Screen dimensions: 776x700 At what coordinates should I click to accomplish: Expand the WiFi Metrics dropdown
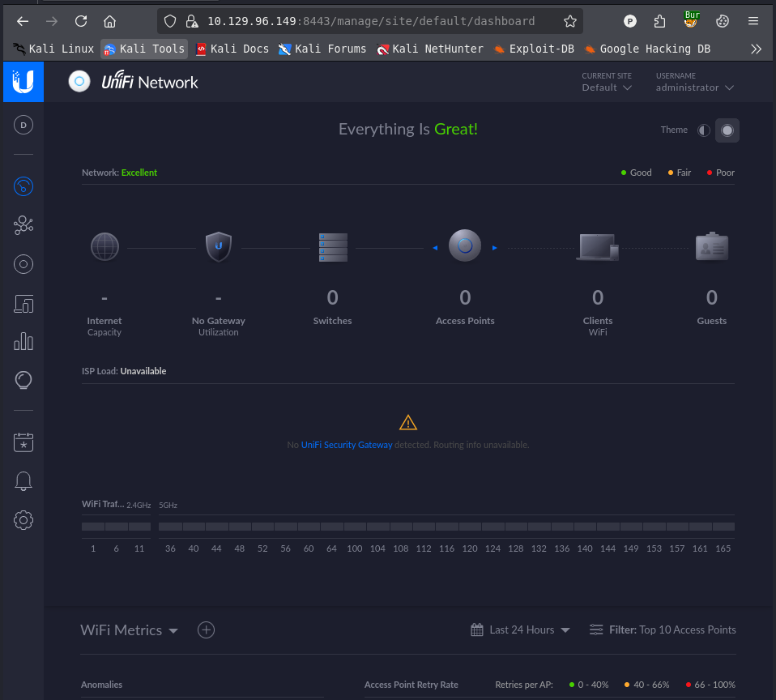pyautogui.click(x=129, y=630)
